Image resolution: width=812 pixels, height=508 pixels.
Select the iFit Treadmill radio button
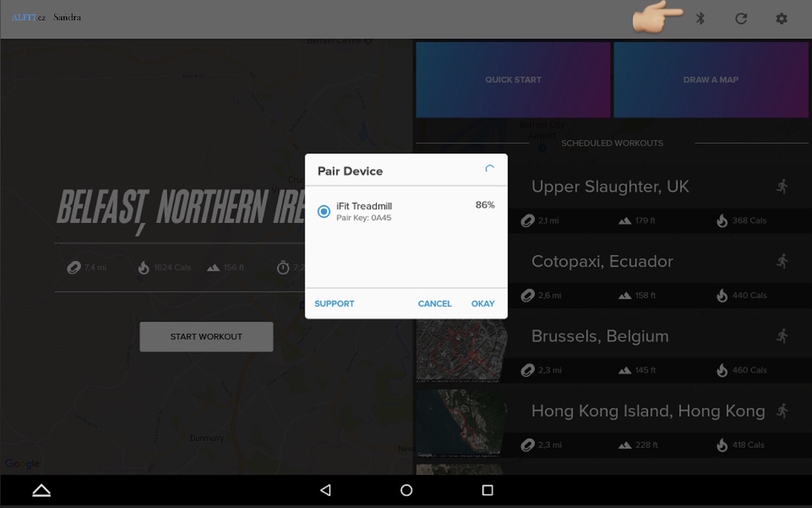pos(324,211)
